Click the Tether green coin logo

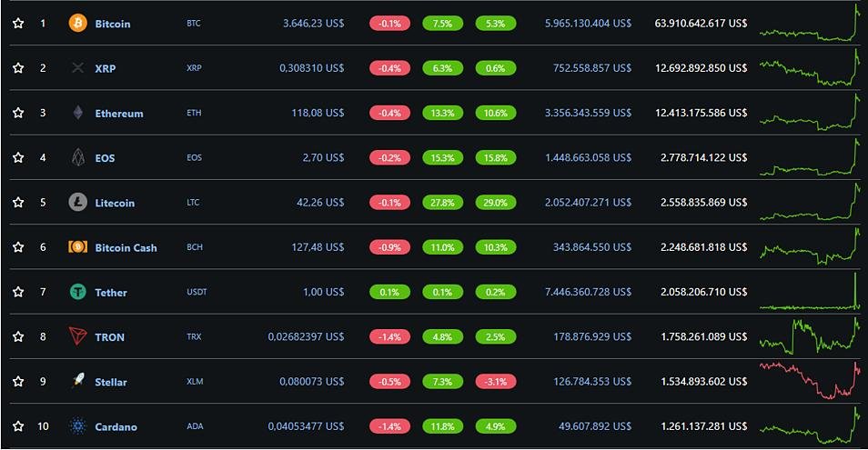point(78,292)
